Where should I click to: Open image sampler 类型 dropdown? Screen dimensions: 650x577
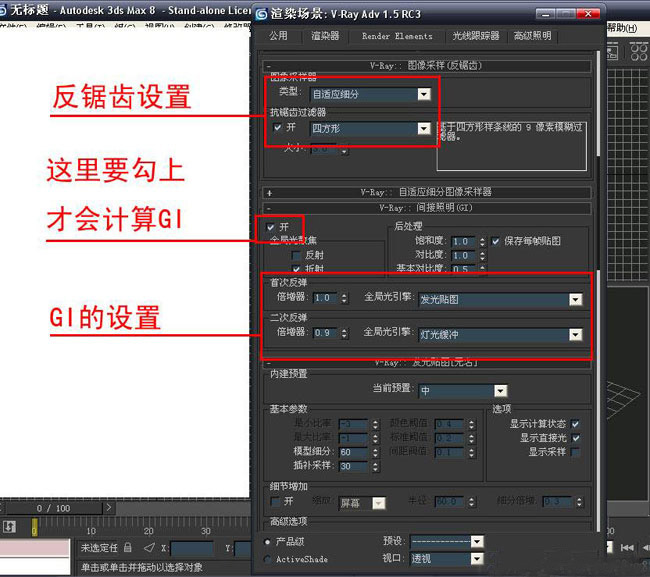click(424, 94)
